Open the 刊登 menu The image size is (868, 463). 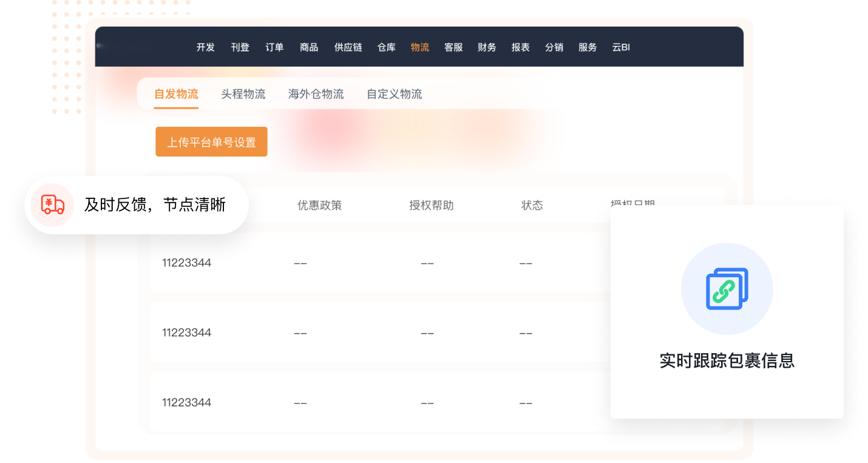[240, 47]
